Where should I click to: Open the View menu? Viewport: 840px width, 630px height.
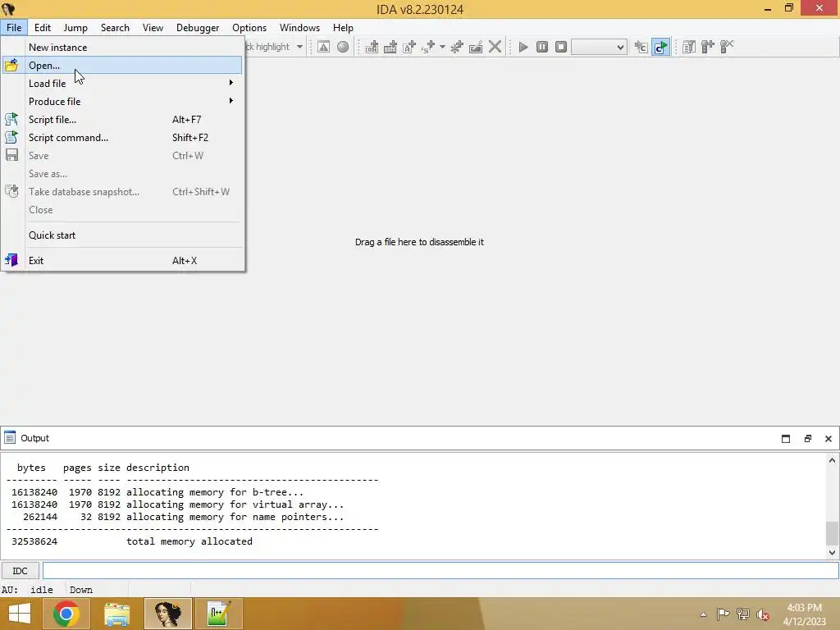click(153, 27)
